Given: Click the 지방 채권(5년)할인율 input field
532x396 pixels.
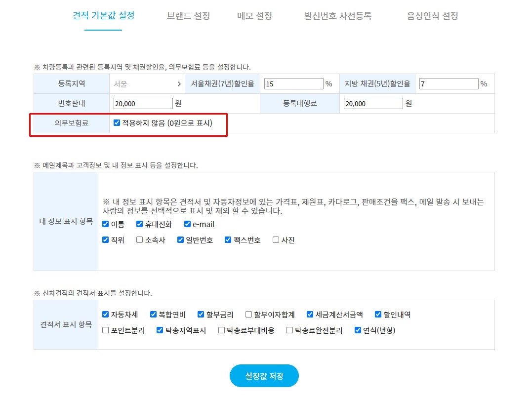Looking at the screenshot, I should (x=449, y=84).
